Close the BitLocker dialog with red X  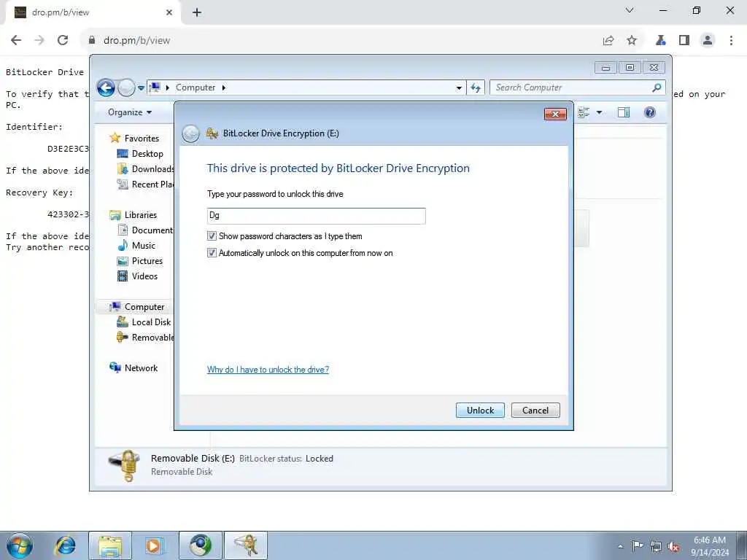555,114
